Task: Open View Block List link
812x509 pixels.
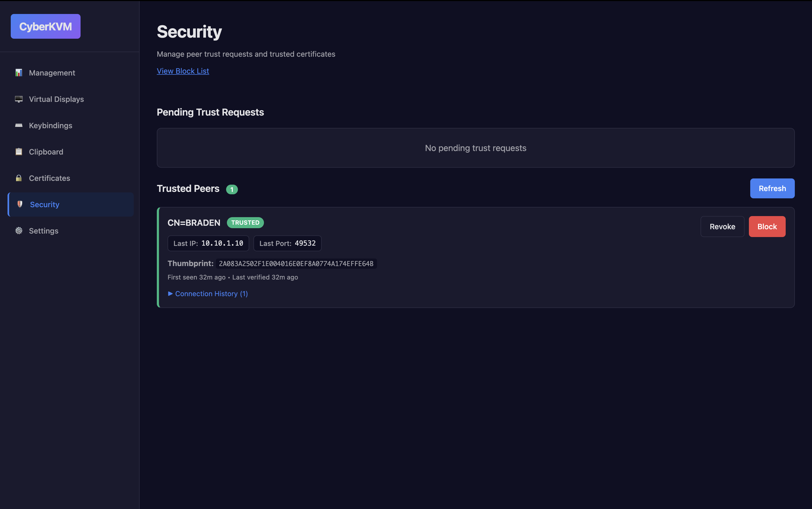Action: tap(183, 71)
